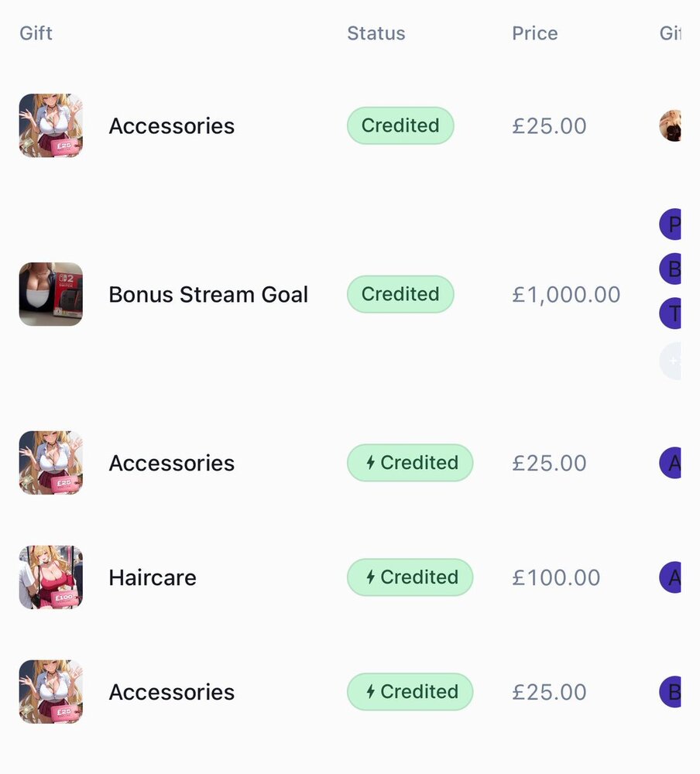The image size is (700, 774).
Task: Expand additional gifters with the faded plus button
Action: pyautogui.click(x=671, y=361)
